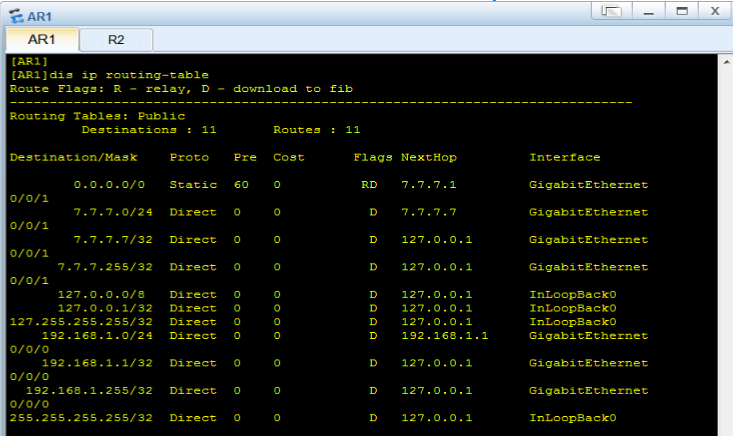Image resolution: width=733 pixels, height=436 pixels.
Task: Click InLoopBack0 on the 127.0.0.0/8 row
Action: tap(573, 294)
